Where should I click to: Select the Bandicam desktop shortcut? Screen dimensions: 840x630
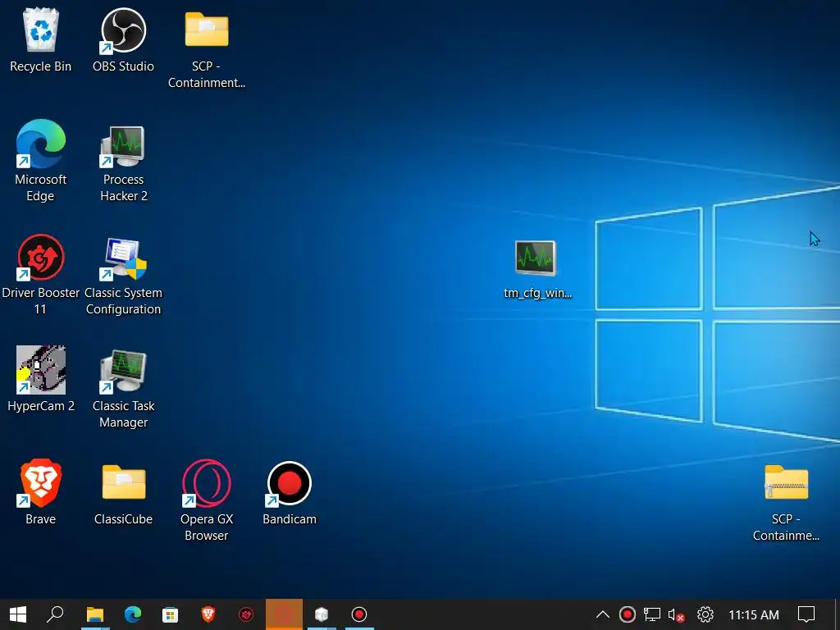(290, 493)
